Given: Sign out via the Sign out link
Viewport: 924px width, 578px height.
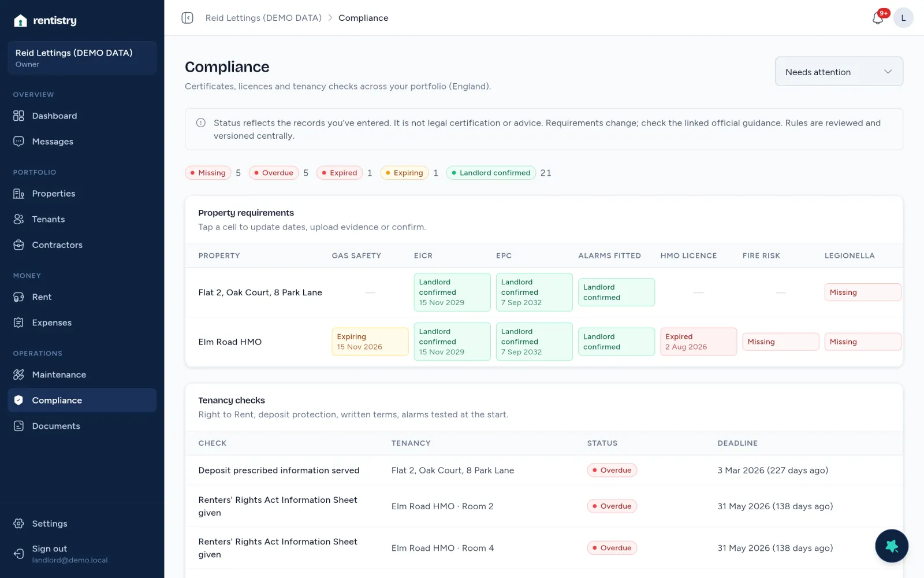Looking at the screenshot, I should click(x=82, y=554).
